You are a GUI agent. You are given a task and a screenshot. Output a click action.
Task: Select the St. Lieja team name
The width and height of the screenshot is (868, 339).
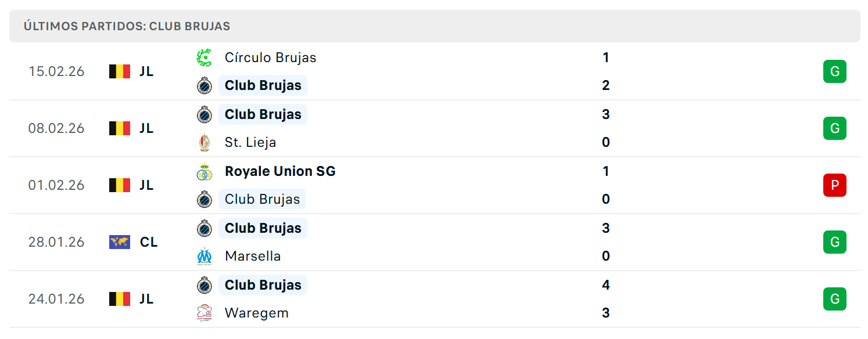coord(250,142)
